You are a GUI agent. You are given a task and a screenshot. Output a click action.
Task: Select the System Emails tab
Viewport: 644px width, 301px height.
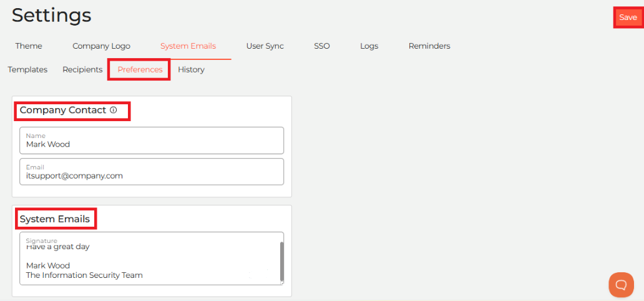[x=188, y=46]
